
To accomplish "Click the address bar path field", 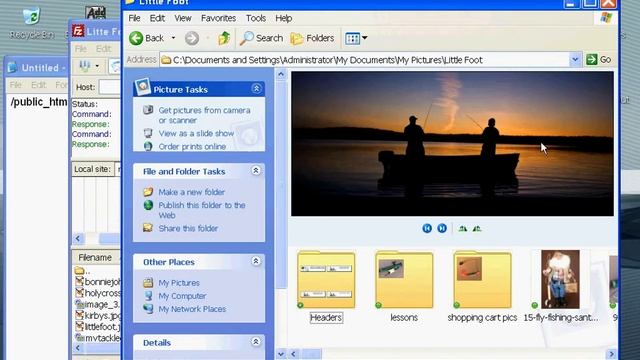I will 365,60.
